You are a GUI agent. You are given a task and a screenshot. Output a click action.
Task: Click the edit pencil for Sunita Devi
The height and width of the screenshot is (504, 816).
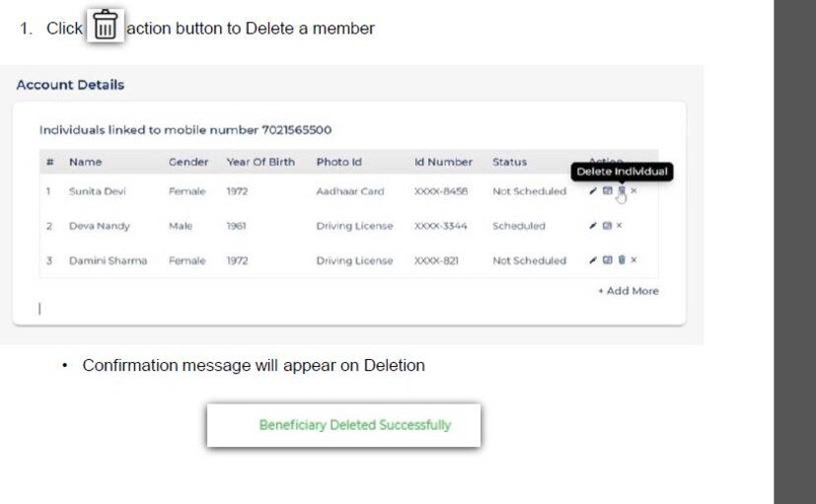coord(593,191)
